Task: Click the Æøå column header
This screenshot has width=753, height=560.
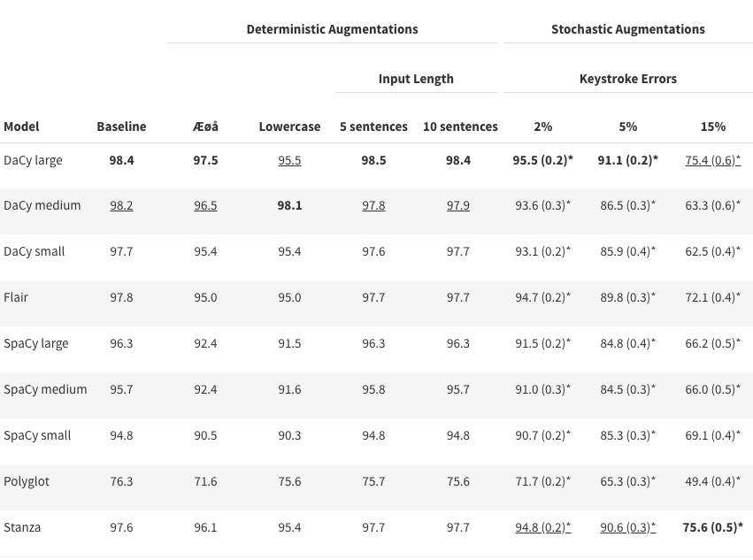Action: click(205, 127)
